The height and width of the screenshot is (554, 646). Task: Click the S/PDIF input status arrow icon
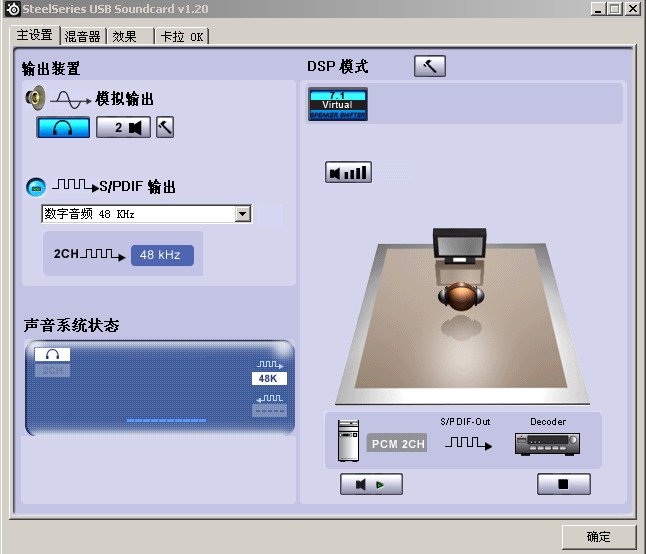click(269, 398)
